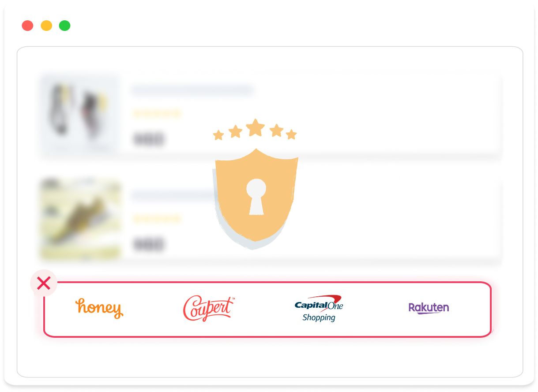Click the Capital One Shopping logo
The image size is (538, 392).
(319, 308)
